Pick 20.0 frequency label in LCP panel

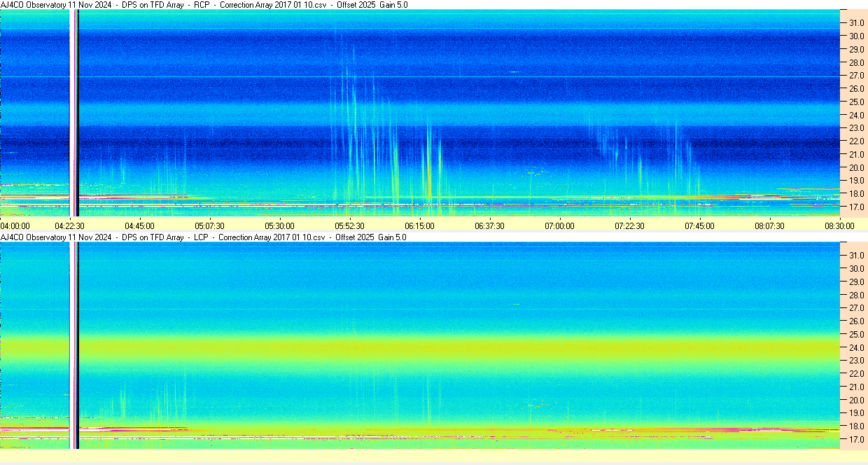coord(857,401)
